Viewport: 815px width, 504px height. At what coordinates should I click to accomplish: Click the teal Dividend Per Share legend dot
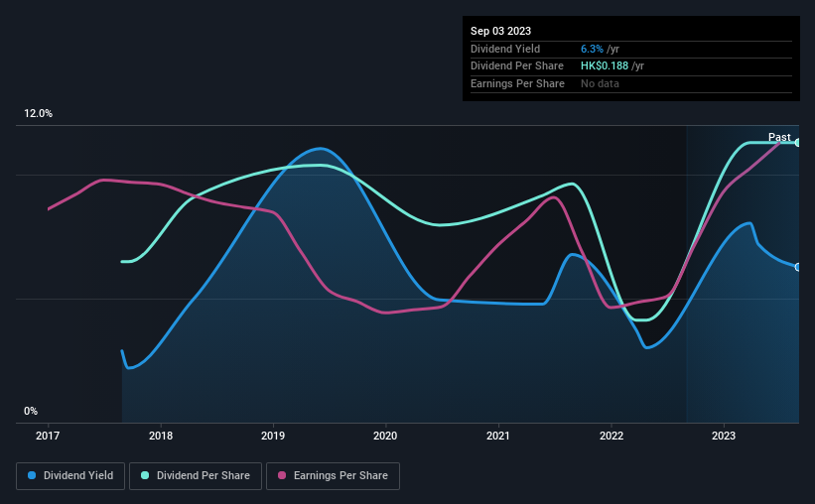tap(145, 475)
